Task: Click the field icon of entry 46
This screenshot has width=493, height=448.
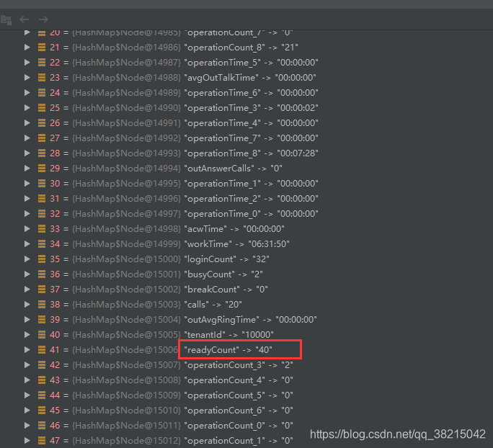Action: (42, 426)
